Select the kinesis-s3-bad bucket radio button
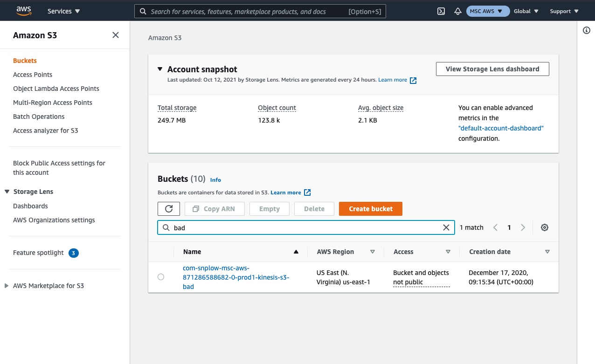Image resolution: width=595 pixels, height=364 pixels. [x=161, y=277]
